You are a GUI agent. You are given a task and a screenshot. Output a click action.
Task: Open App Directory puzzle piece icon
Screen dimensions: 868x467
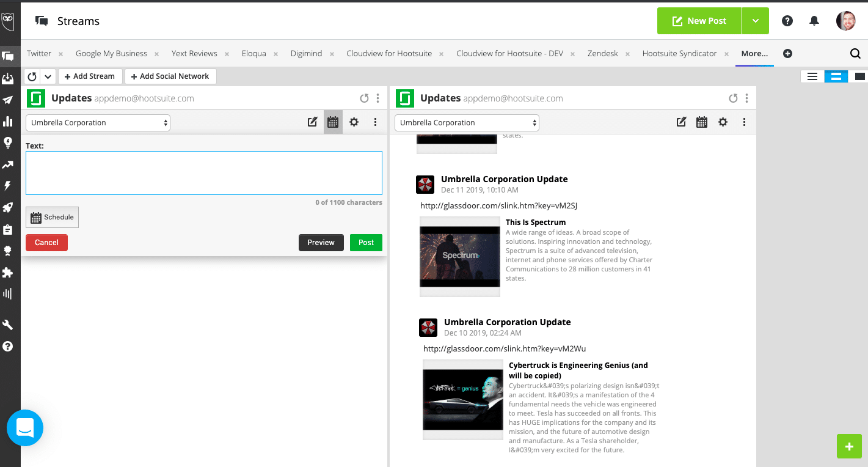pos(8,272)
